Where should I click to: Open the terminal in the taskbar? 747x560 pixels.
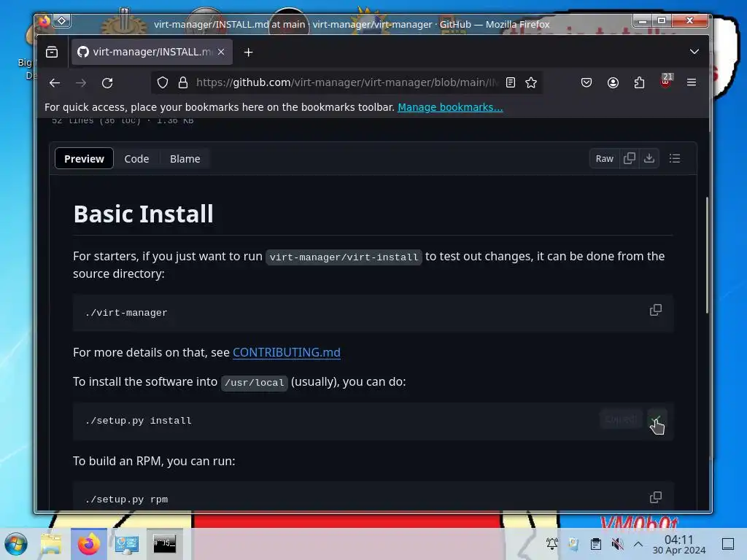point(164,544)
